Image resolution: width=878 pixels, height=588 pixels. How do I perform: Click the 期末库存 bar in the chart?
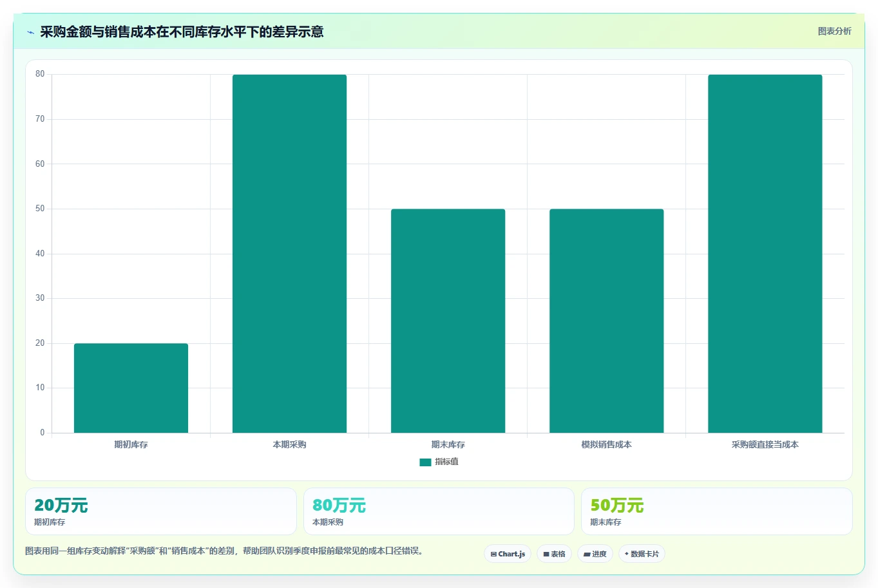[x=448, y=321]
